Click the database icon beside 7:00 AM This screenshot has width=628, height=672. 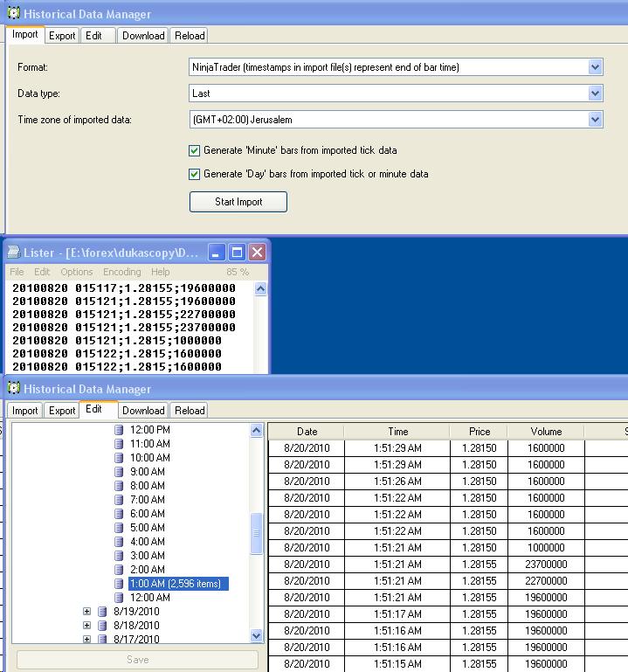pos(119,500)
